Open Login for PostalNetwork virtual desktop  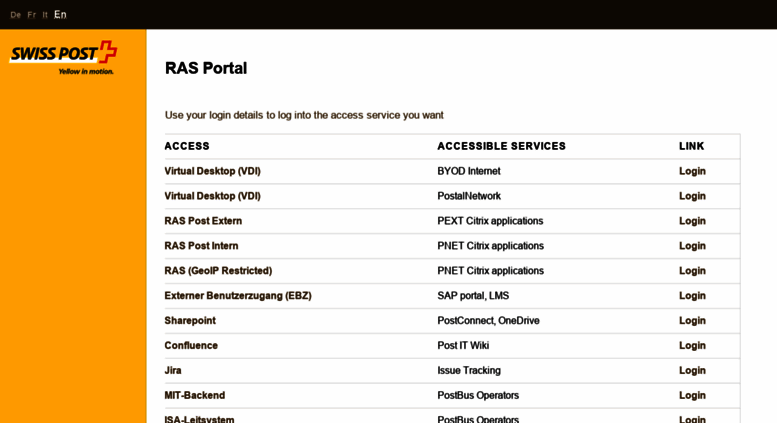692,196
